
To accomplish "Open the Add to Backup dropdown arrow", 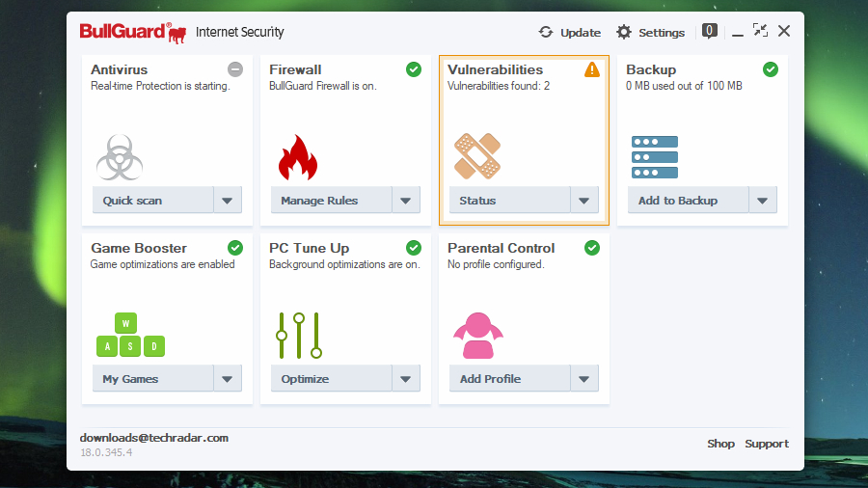I will (x=763, y=201).
